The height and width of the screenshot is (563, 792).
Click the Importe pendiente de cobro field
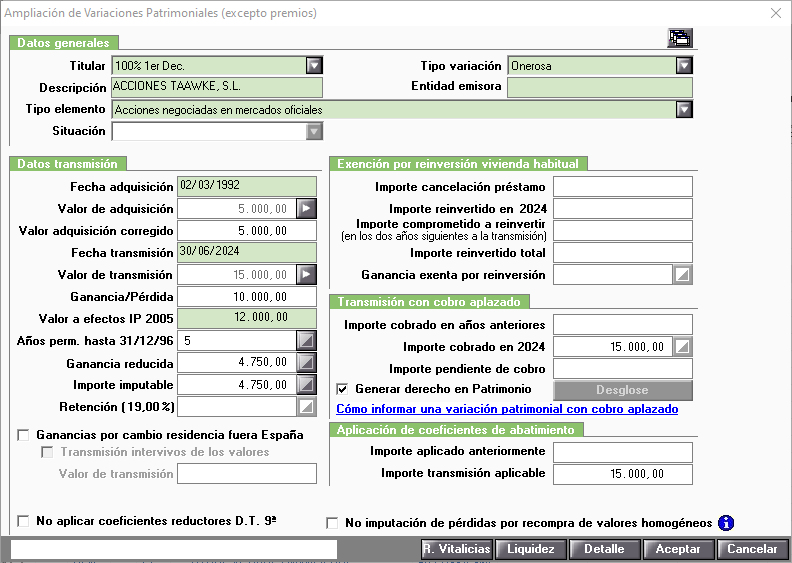623,369
